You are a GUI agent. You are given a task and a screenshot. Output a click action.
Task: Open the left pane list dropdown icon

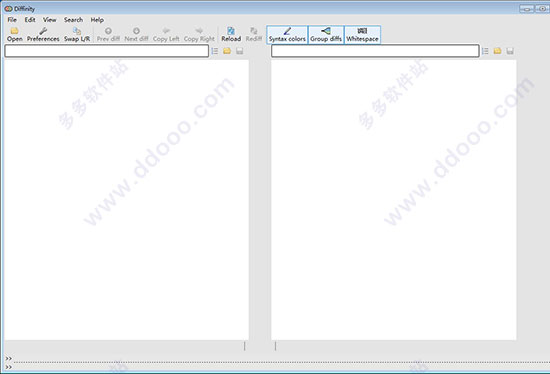[x=215, y=51]
